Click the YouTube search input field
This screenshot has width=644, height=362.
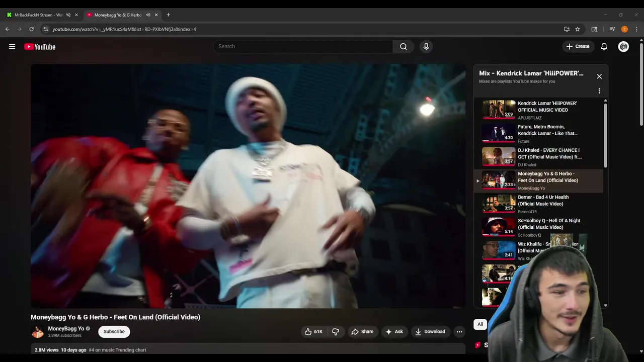[x=303, y=47]
